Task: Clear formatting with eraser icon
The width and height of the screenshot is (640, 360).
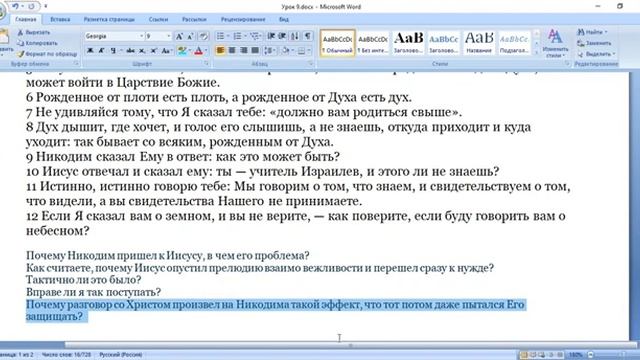Action: tap(204, 36)
